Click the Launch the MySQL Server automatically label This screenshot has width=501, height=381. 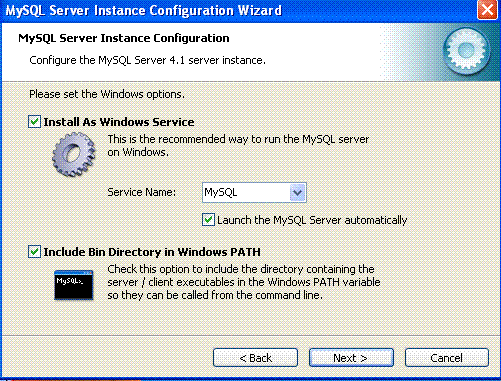click(x=312, y=220)
